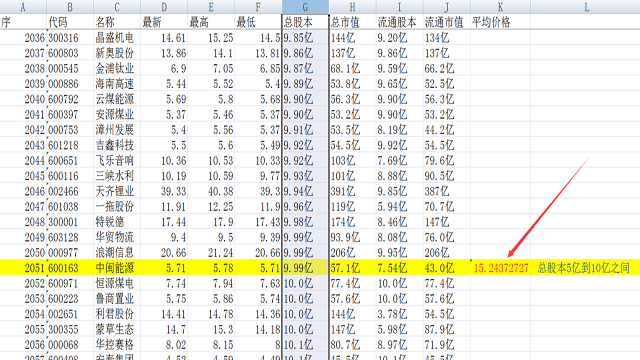Click the 中闽能源 name cell

(117, 268)
